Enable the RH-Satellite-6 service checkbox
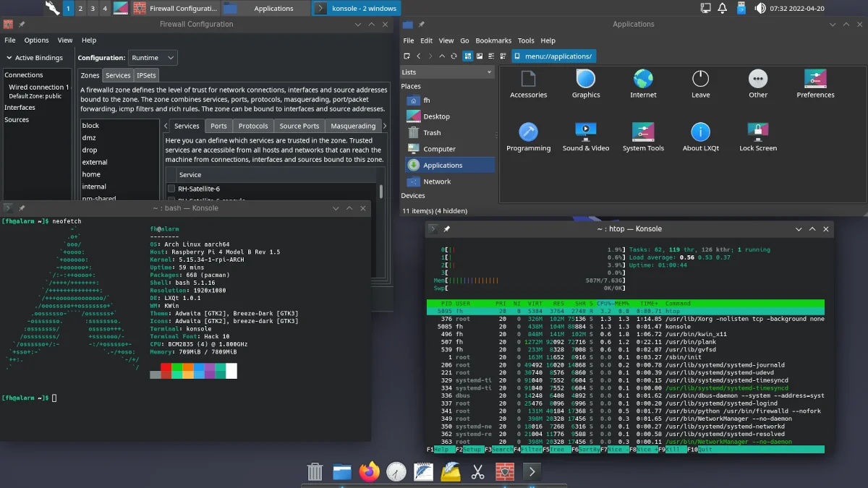This screenshot has height=488, width=868. (171, 189)
